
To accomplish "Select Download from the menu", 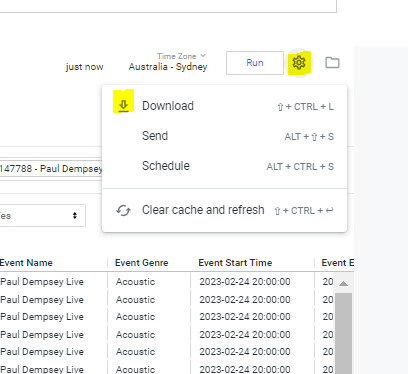I will (224, 106).
